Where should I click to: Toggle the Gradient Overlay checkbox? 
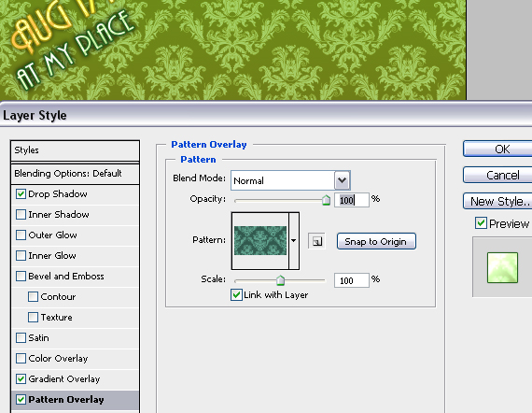(21, 379)
